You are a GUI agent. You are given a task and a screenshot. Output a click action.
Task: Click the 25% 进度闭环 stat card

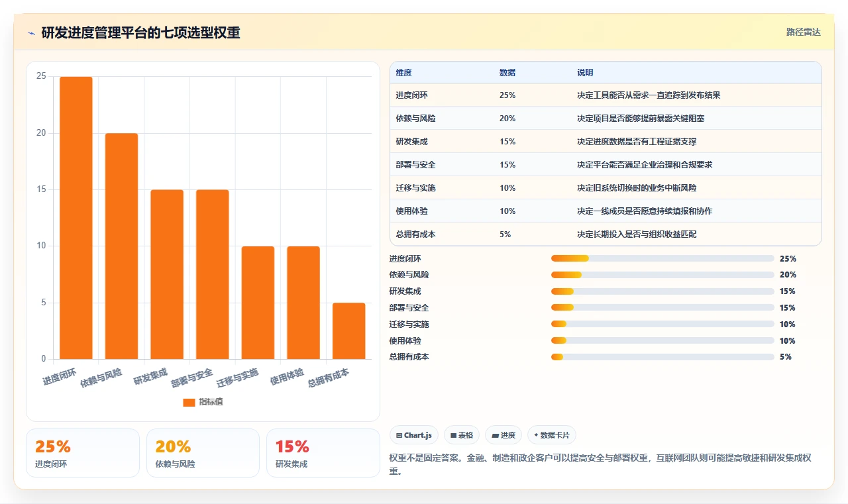pyautogui.click(x=83, y=453)
